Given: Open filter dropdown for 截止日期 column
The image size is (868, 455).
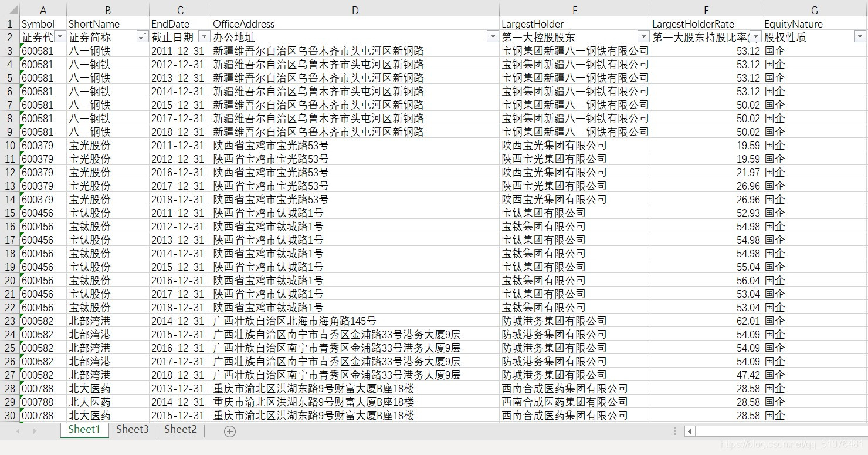Looking at the screenshot, I should (x=204, y=37).
